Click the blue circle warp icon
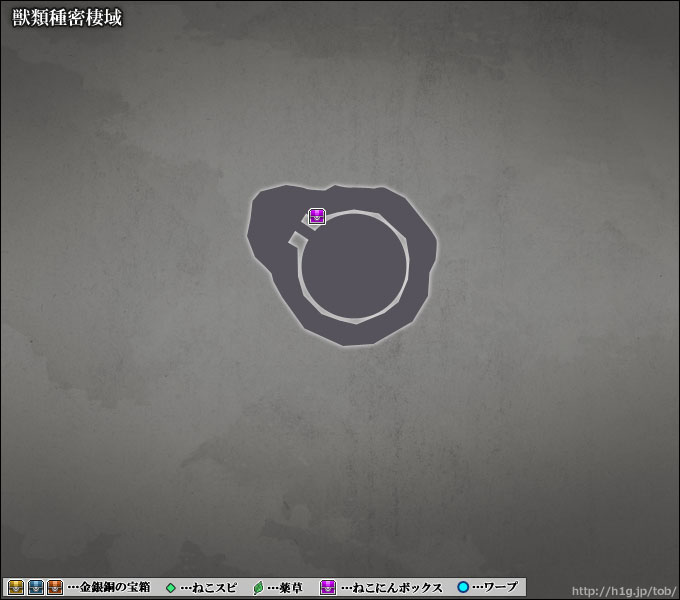 [x=463, y=587]
